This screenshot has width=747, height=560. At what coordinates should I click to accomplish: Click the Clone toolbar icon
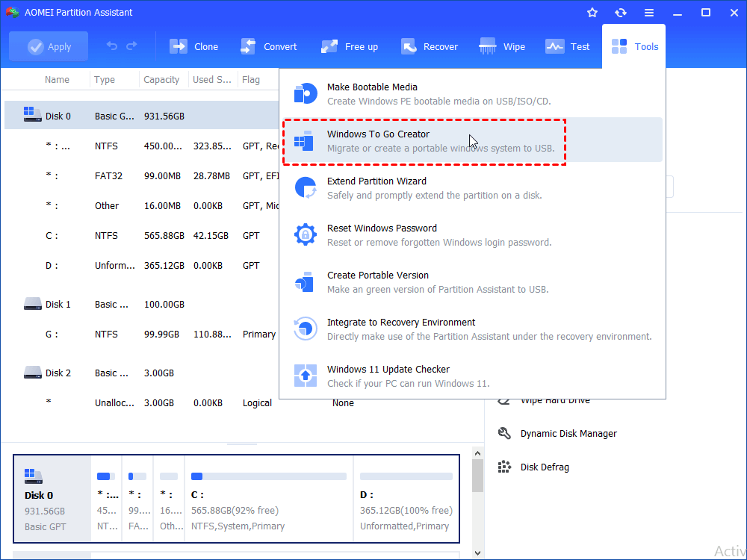coord(193,46)
